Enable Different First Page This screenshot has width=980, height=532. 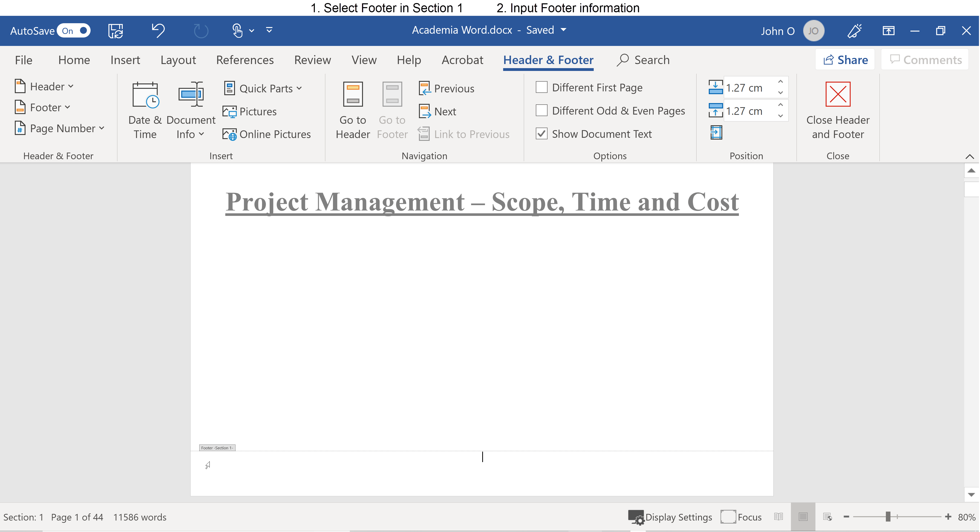point(541,87)
